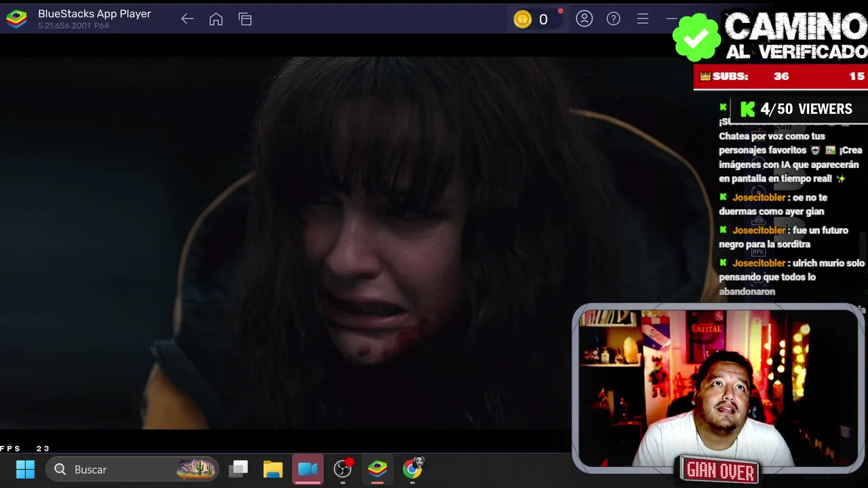Viewport: 868px width, 488px height.
Task: Click the green Kick logo by viewers
Action: (x=748, y=109)
